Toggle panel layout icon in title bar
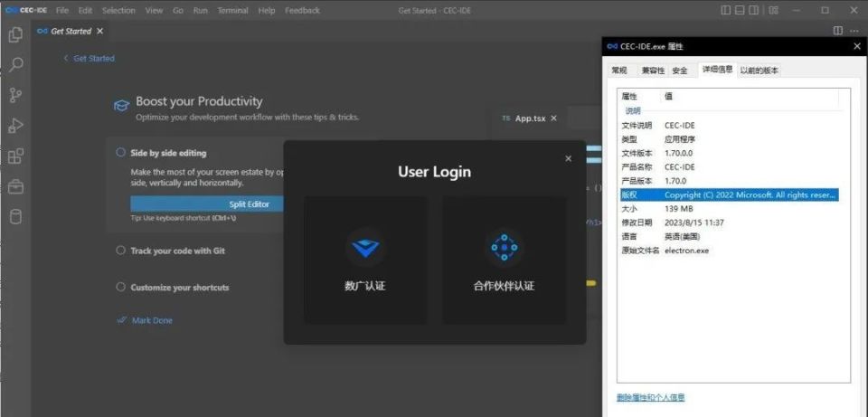868x417 pixels. tap(741, 10)
